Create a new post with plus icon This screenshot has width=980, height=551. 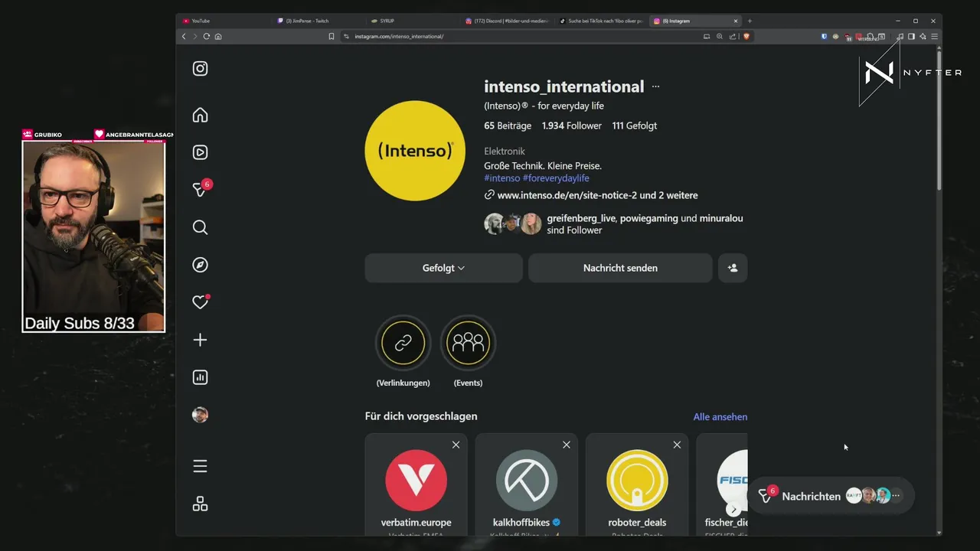pos(200,340)
